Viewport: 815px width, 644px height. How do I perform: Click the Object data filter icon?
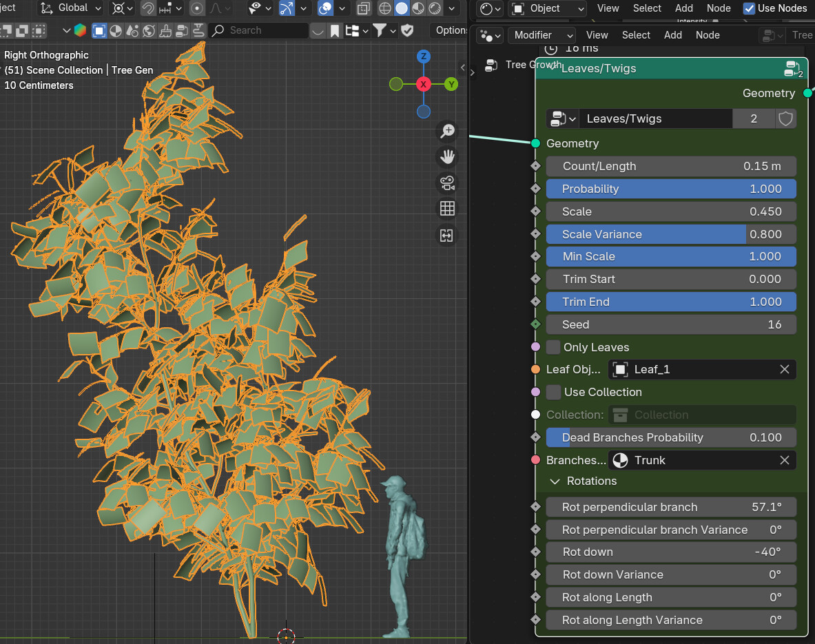click(99, 31)
